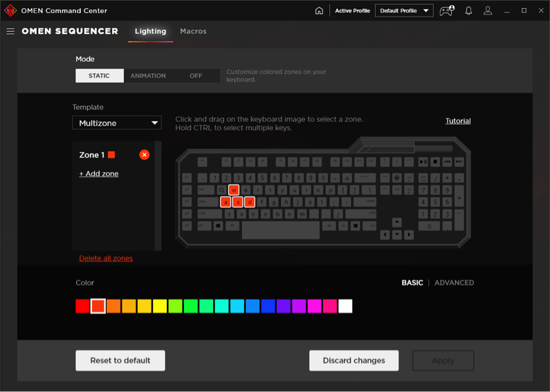Screen dimensions: 550x392
Task: Select the P5 macro key
Action: (x=187, y=226)
